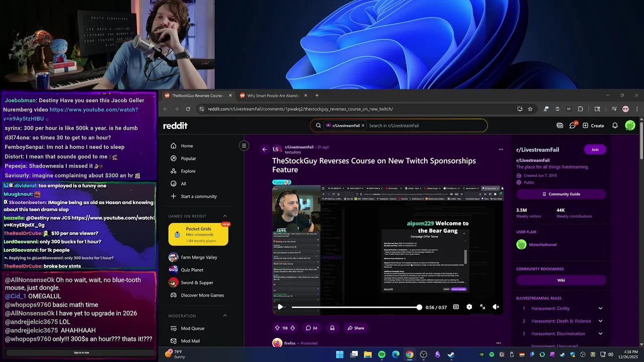Image resolution: width=644 pixels, height=362 pixels.
Task: Collapse the Moderation section
Action: [225, 316]
